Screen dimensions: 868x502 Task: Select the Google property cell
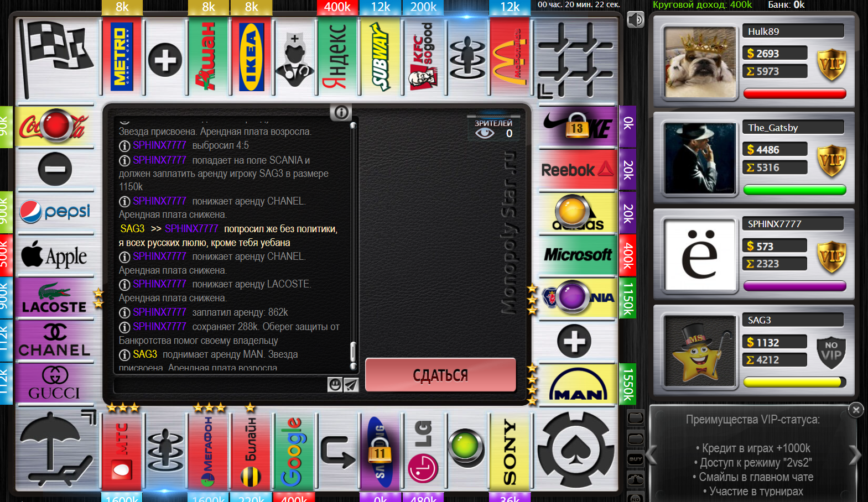tap(294, 451)
